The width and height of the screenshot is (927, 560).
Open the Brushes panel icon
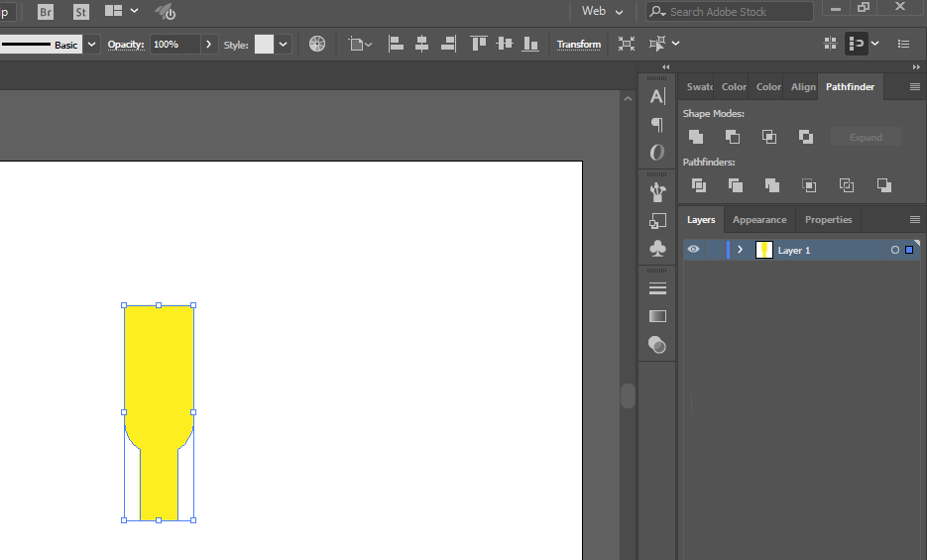(x=657, y=192)
